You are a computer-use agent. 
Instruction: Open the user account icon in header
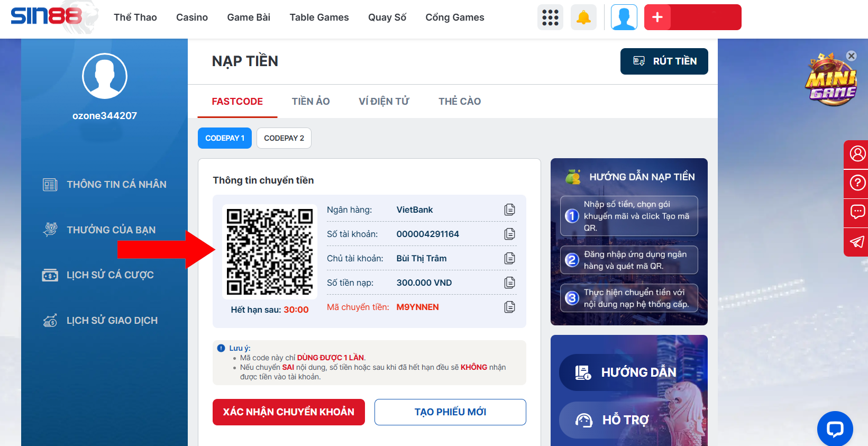tap(624, 17)
